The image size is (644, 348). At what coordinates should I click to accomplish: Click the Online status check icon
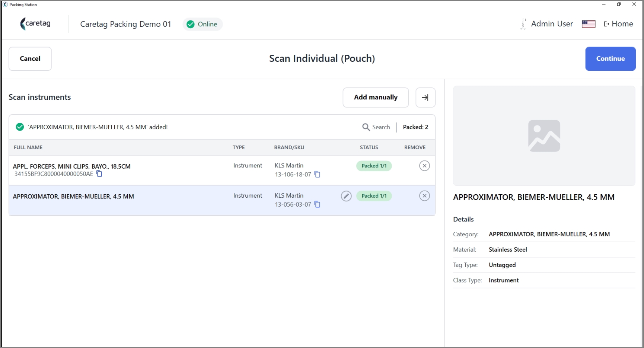click(191, 24)
